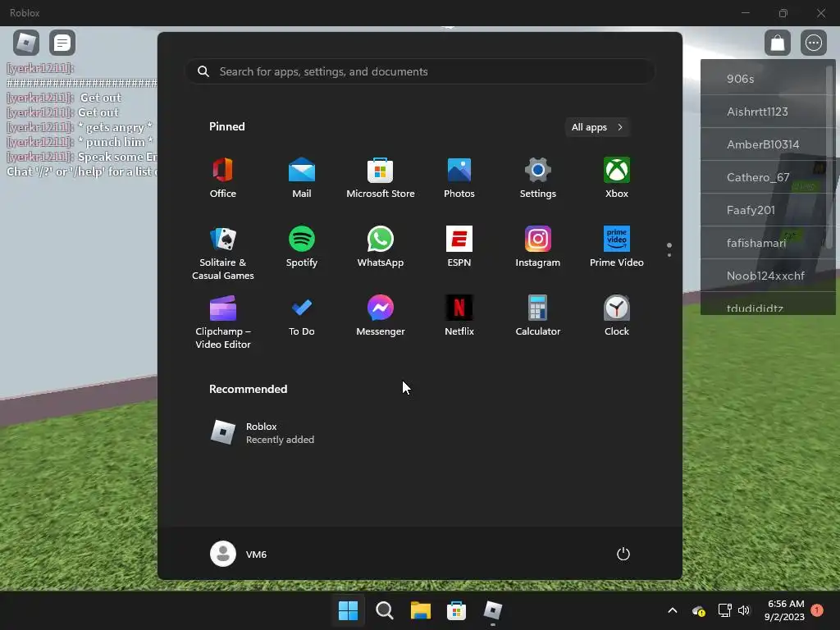Launch Spotify from the Start menu
The image size is (840, 630).
[302, 248]
